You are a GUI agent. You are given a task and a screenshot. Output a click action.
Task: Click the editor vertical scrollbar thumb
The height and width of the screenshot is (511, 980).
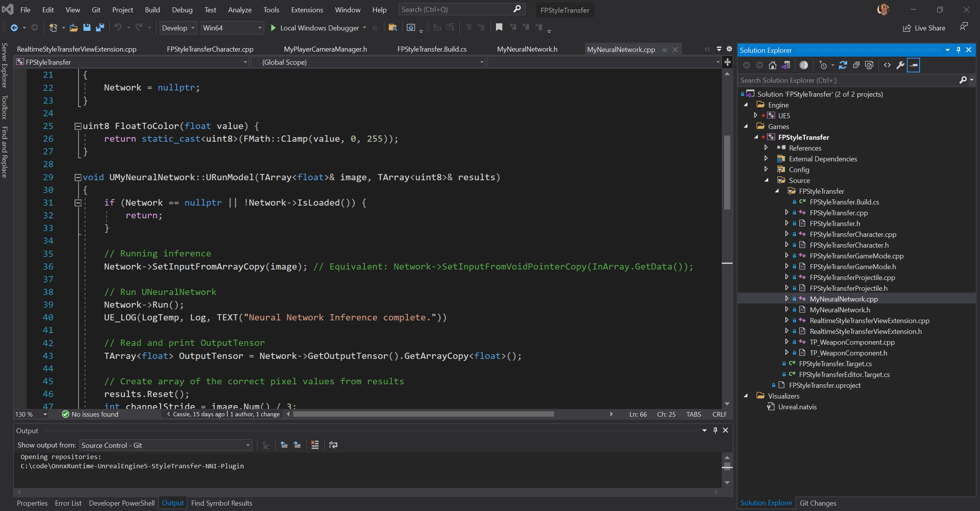[x=727, y=172]
